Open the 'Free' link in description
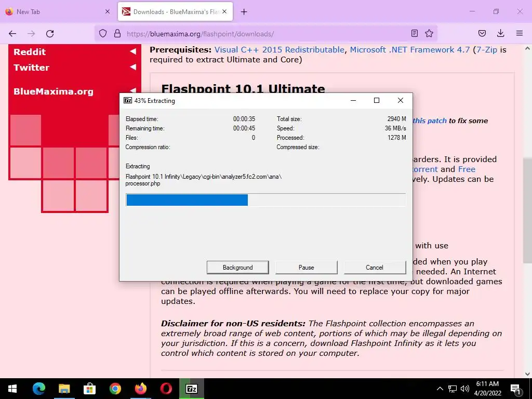532x399 pixels. point(467,169)
